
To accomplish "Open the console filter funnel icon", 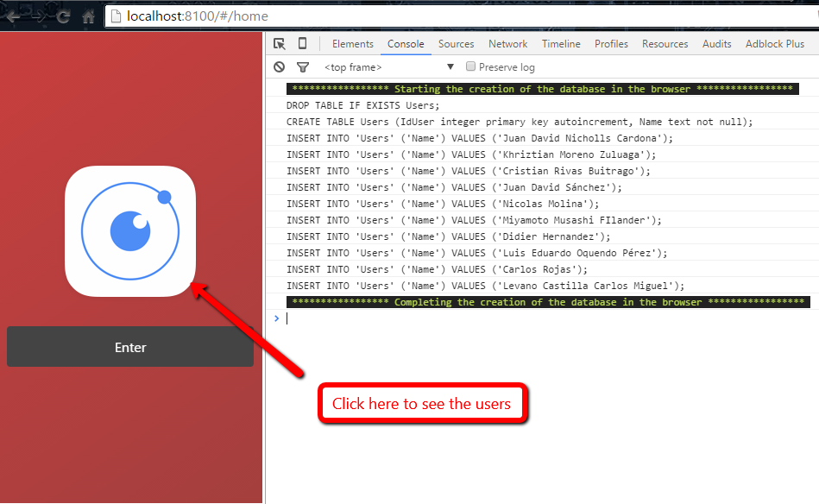I will 303,66.
